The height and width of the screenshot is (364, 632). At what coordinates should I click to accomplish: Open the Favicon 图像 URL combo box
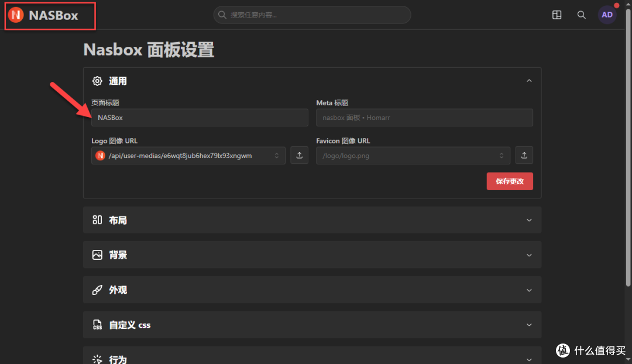point(413,156)
